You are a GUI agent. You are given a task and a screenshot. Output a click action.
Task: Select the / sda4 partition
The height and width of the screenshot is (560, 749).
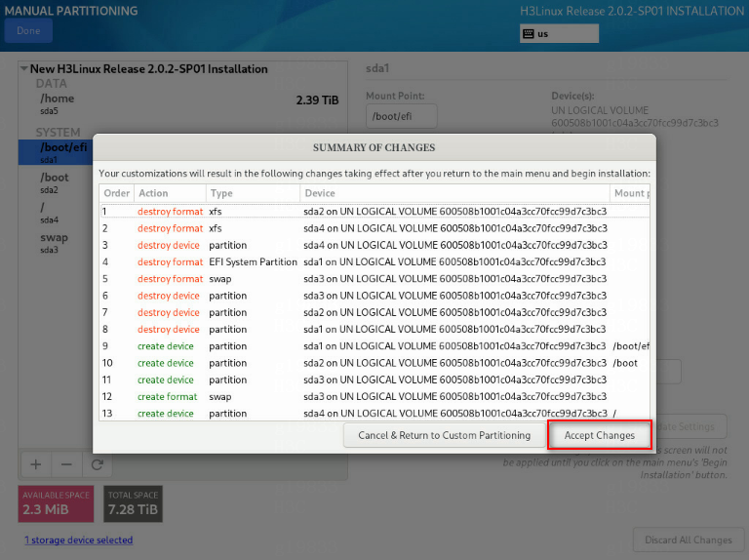(x=56, y=213)
